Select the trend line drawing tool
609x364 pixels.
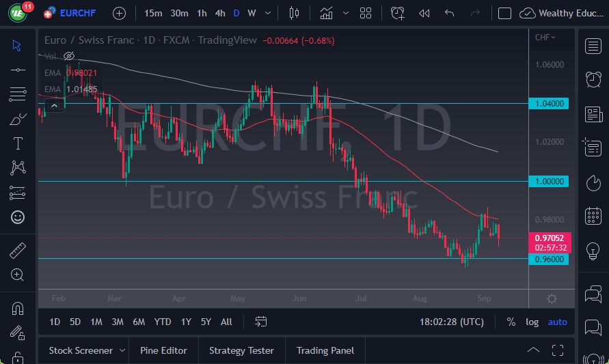(18, 70)
